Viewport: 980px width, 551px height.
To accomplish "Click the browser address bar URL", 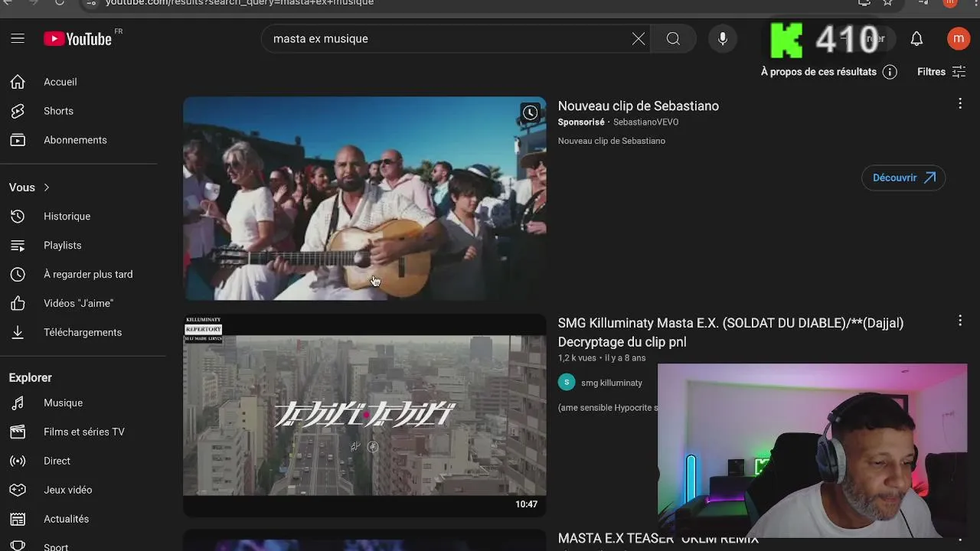I will (x=240, y=2).
